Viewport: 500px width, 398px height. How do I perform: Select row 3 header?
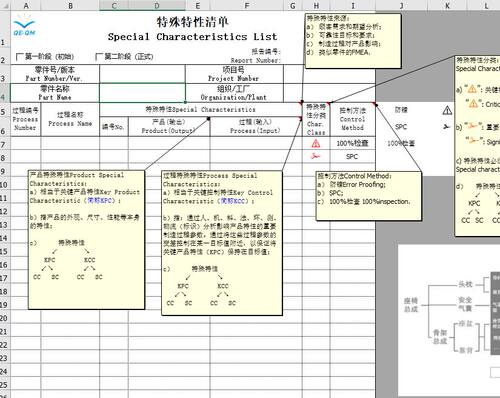pyautogui.click(x=4, y=74)
